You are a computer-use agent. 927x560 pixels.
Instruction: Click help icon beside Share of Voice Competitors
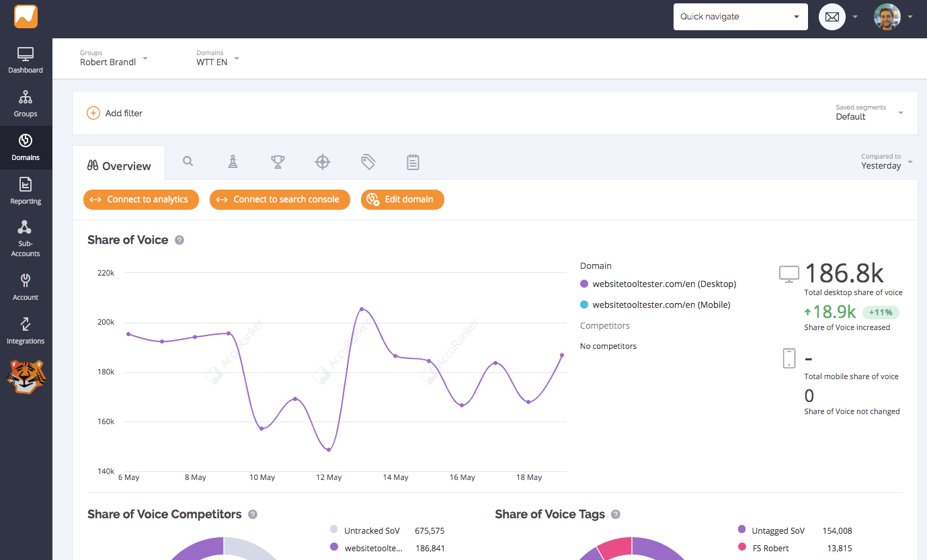click(253, 514)
